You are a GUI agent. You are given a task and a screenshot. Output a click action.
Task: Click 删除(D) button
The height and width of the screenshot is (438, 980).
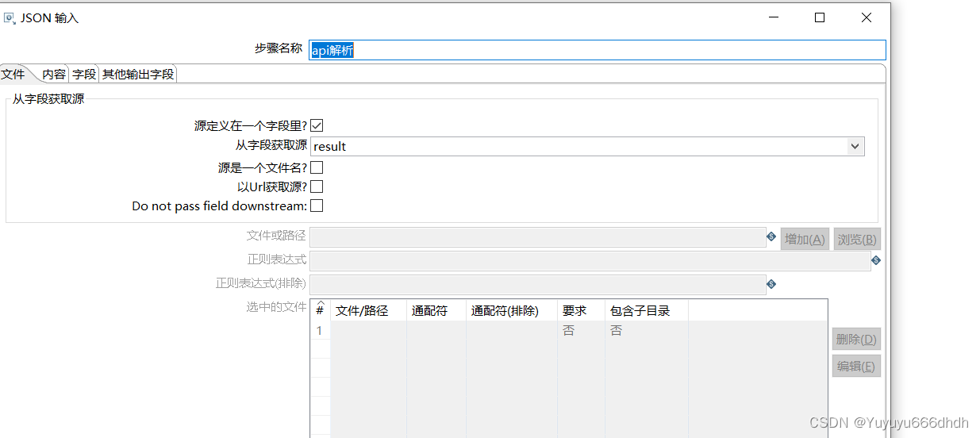click(856, 339)
